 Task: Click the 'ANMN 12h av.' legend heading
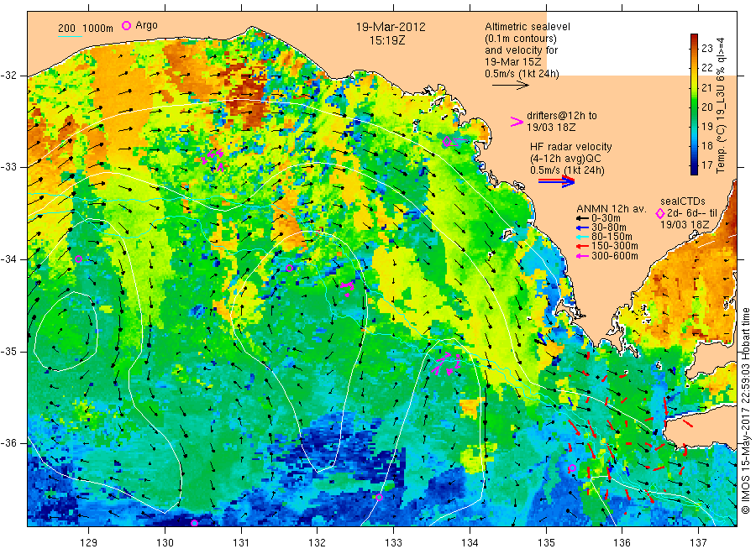pyautogui.click(x=612, y=209)
